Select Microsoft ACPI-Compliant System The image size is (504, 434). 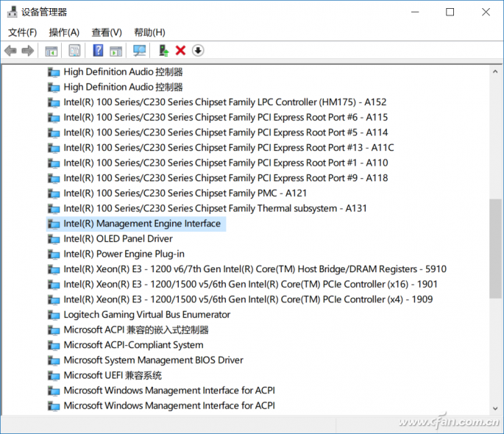click(x=133, y=345)
